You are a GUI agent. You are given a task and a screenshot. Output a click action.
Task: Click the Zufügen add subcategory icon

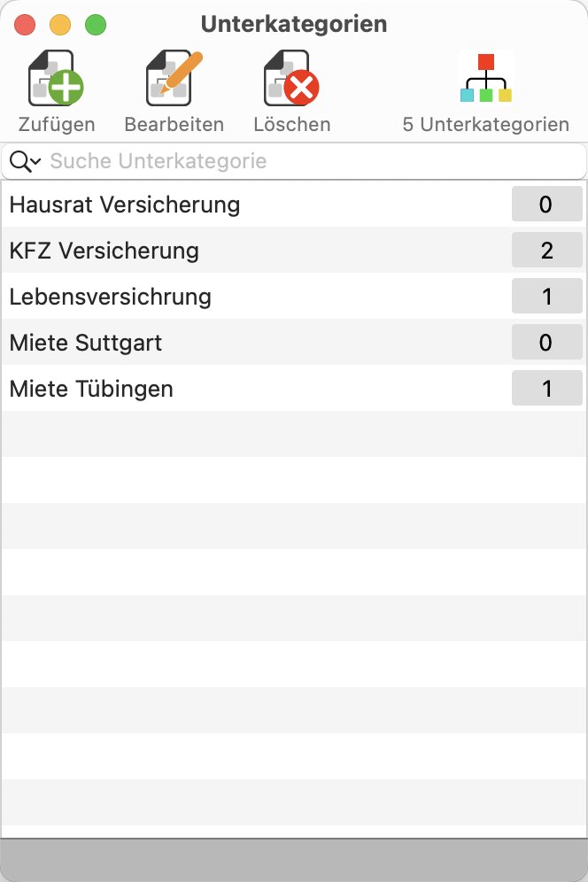(57, 78)
